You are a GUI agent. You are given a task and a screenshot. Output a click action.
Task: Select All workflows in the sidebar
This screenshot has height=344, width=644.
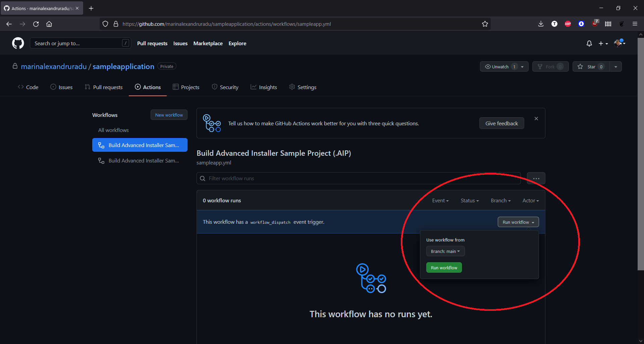point(113,130)
